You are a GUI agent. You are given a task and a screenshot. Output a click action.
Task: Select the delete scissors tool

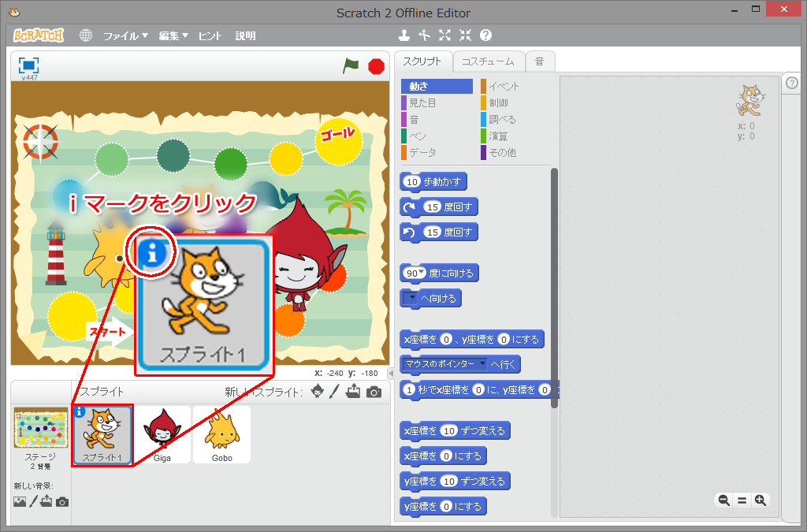point(424,35)
